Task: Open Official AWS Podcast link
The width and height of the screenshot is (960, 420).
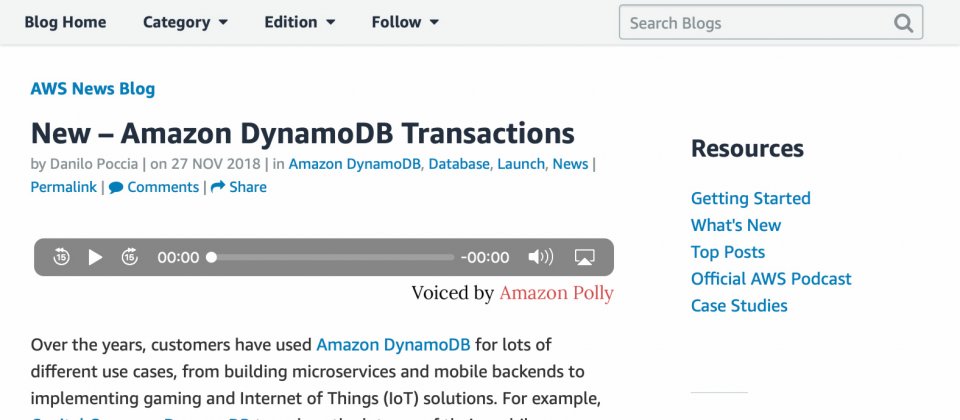Action: click(x=771, y=279)
